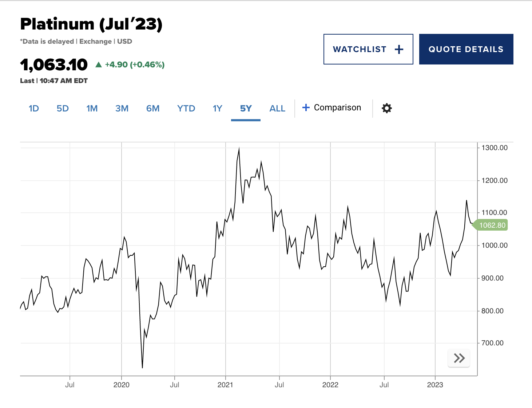Viewport: 532px width, 408px height.
Task: Open Quote Details page
Action: 466,49
